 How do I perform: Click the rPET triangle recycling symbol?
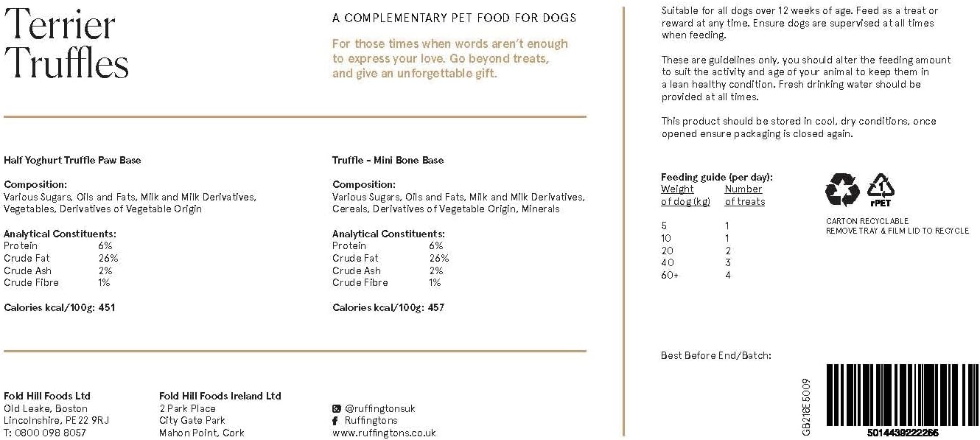(881, 189)
